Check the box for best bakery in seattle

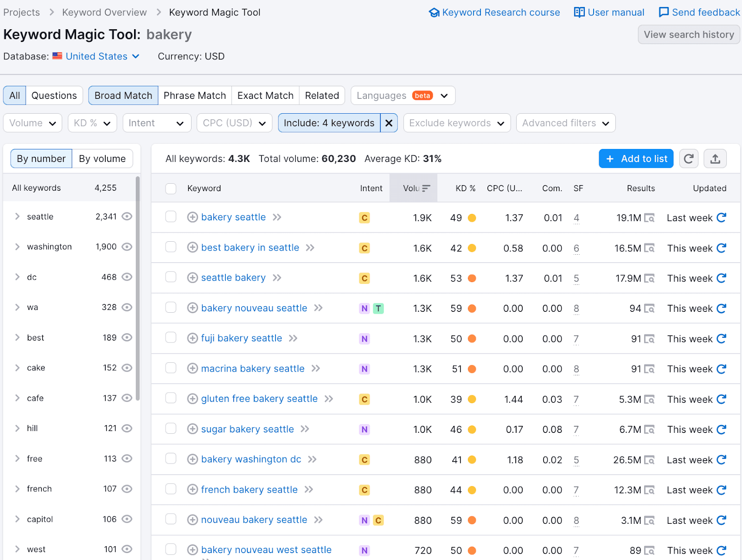(171, 247)
